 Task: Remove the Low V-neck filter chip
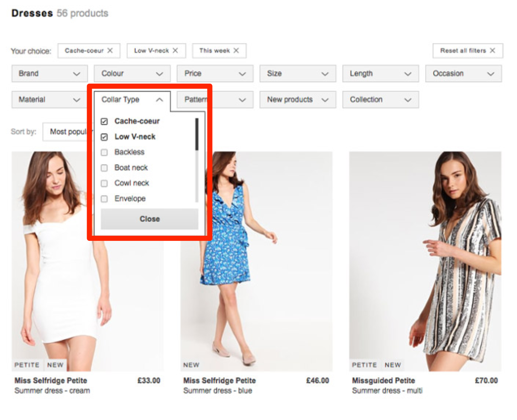176,51
